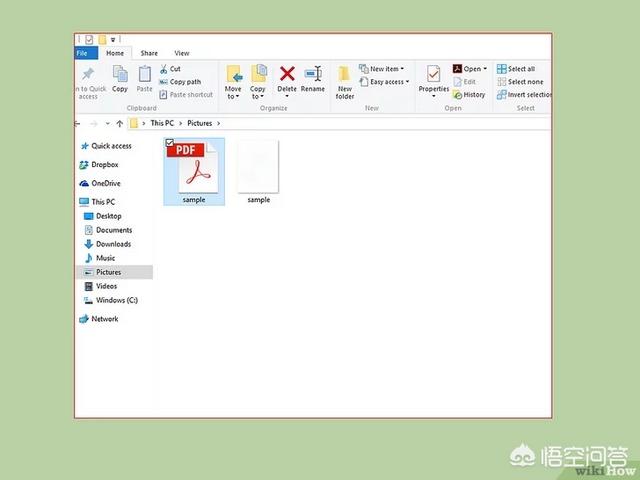Screen dimensions: 640x480
Task: Open the customize quick access toolbar arrow
Action: pyautogui.click(x=113, y=40)
